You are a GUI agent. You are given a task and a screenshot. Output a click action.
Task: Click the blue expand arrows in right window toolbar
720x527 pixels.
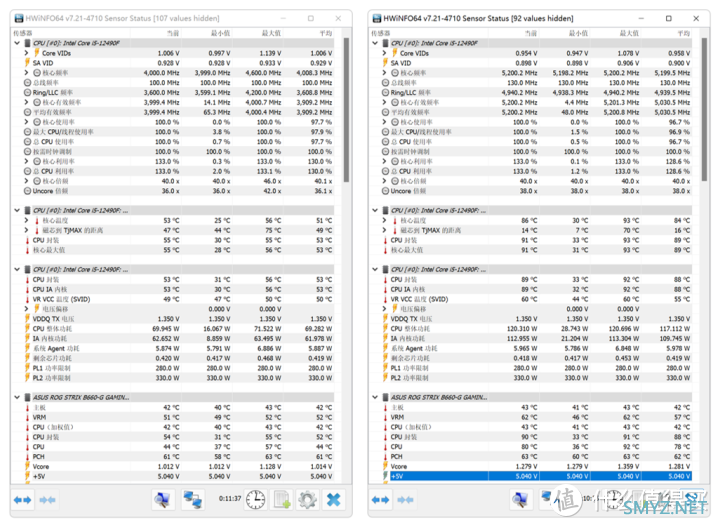tap(380, 499)
